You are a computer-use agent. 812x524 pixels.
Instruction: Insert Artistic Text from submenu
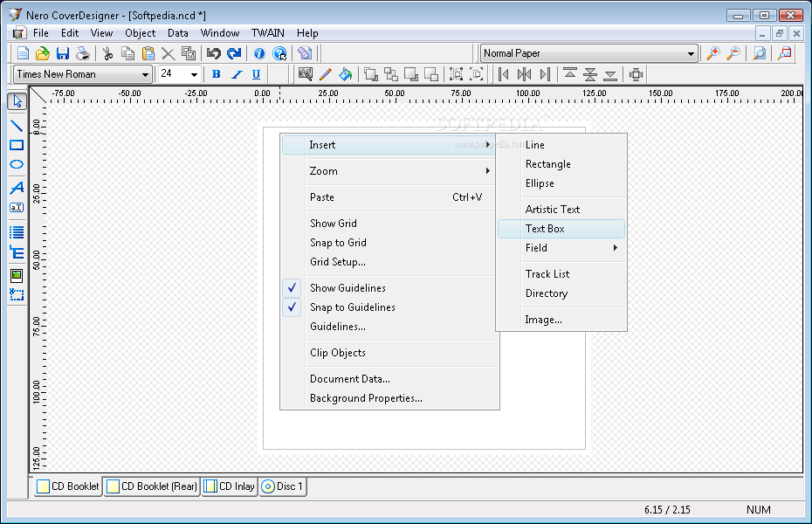tap(561, 210)
